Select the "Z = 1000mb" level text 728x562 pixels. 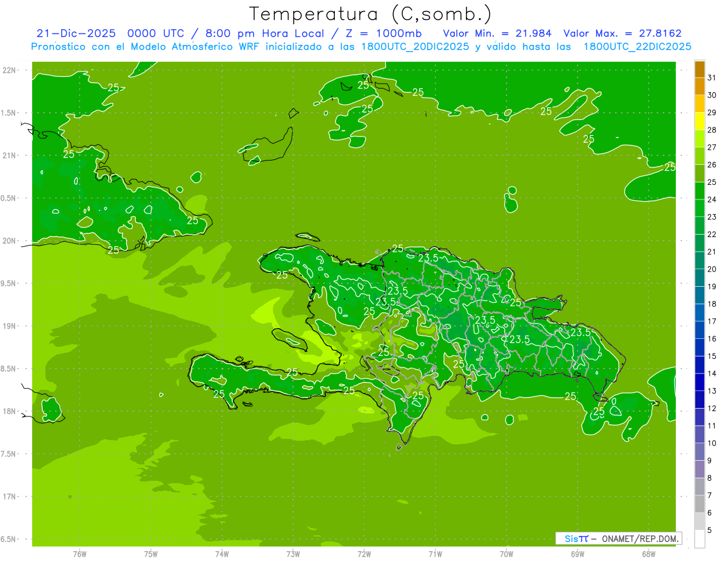tap(383, 33)
